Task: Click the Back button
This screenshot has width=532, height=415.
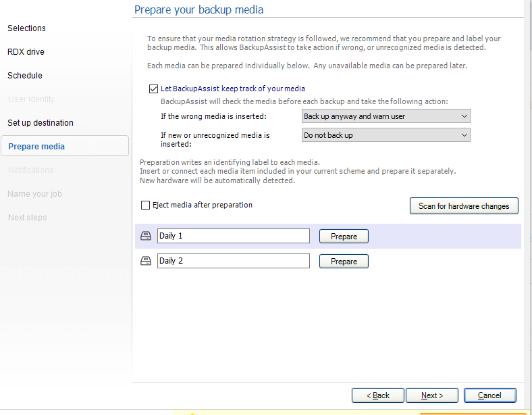Action: (378, 395)
